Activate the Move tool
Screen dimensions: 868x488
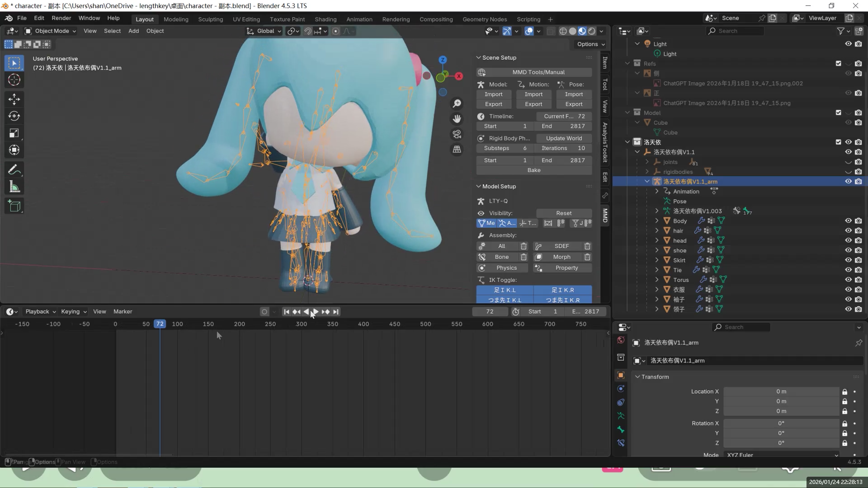pos(14,99)
